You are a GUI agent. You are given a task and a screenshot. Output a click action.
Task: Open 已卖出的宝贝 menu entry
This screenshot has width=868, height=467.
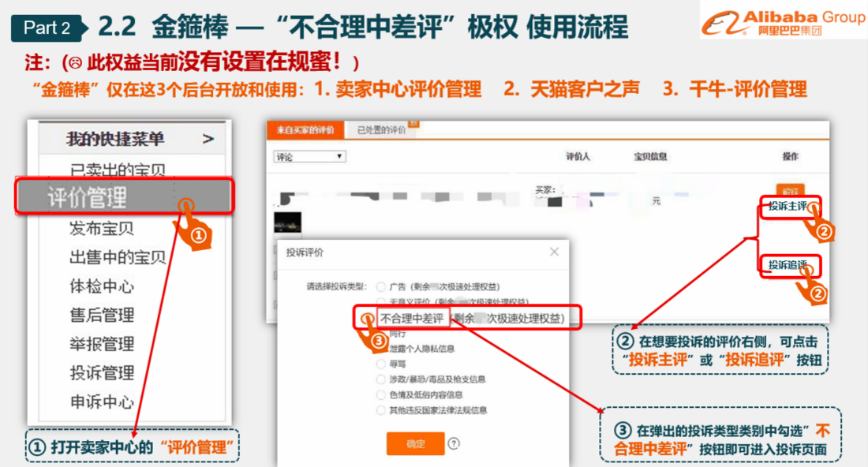(118, 170)
